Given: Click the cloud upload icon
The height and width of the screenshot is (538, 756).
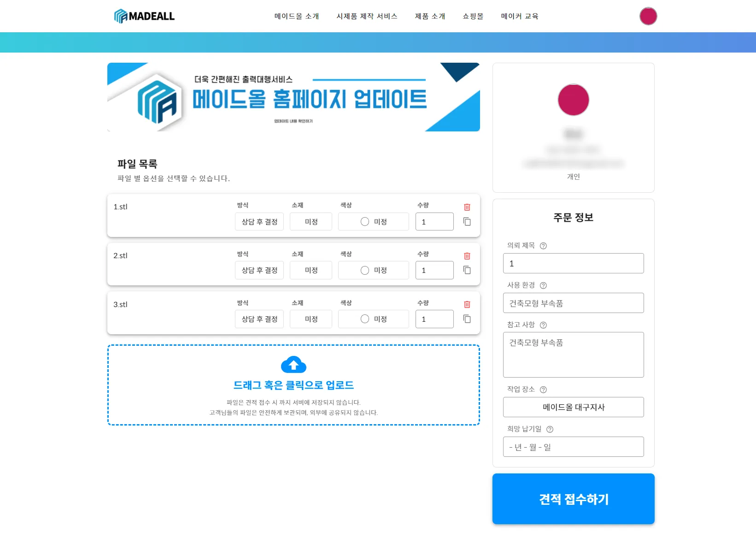Looking at the screenshot, I should [x=293, y=364].
